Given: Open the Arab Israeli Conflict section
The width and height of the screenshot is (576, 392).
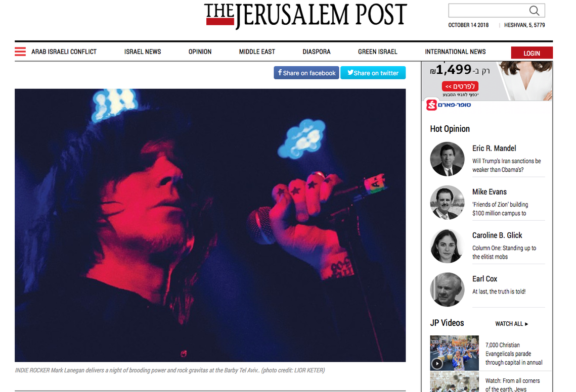Looking at the screenshot, I should coord(64,52).
